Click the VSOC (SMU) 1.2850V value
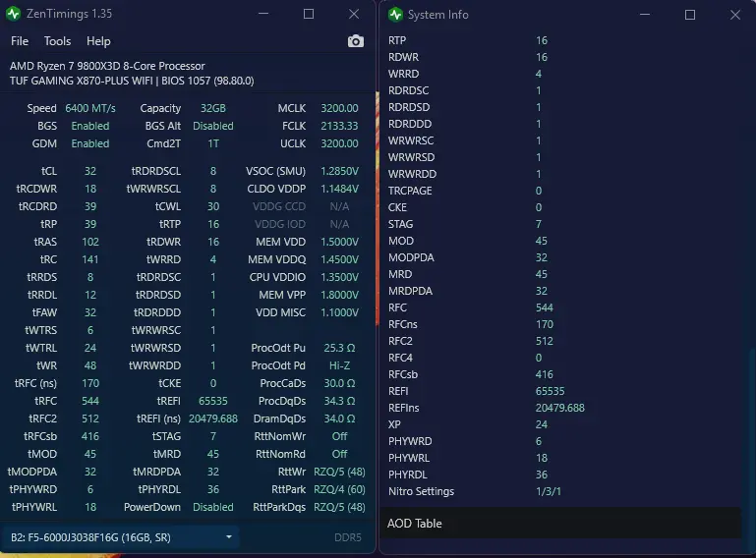The height and width of the screenshot is (558, 756). (339, 171)
